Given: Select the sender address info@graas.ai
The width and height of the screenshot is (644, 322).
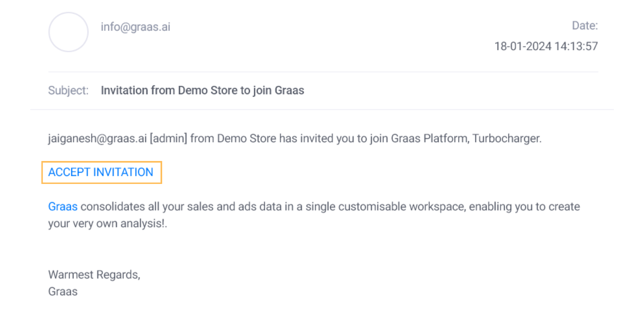Looking at the screenshot, I should pyautogui.click(x=135, y=27).
